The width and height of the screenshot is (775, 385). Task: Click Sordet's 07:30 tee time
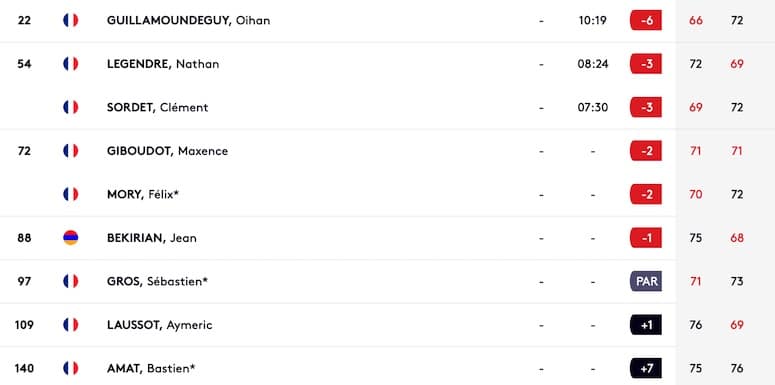pyautogui.click(x=593, y=107)
